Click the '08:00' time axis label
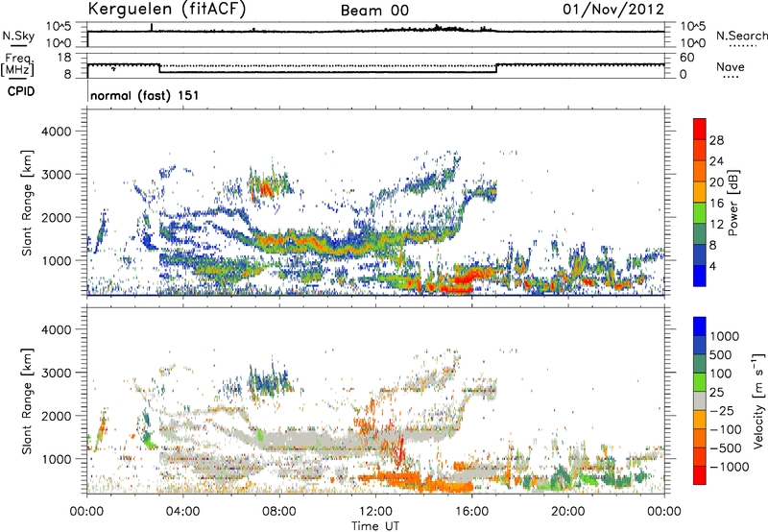This screenshot has height=532, width=768. (x=279, y=512)
